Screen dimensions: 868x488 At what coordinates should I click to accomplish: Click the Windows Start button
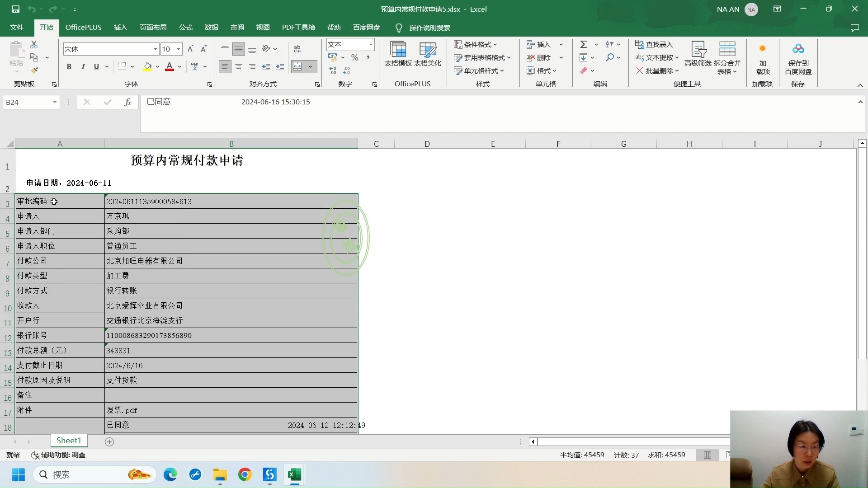[x=18, y=474]
